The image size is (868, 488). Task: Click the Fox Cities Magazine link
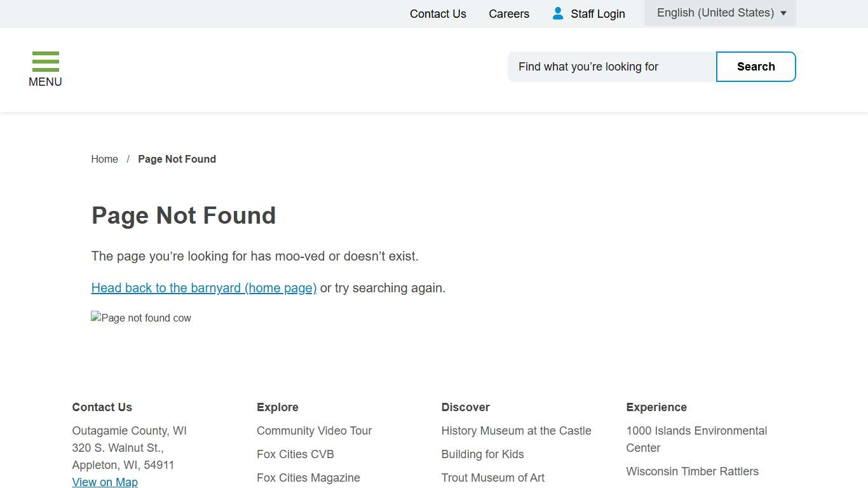pos(308,477)
